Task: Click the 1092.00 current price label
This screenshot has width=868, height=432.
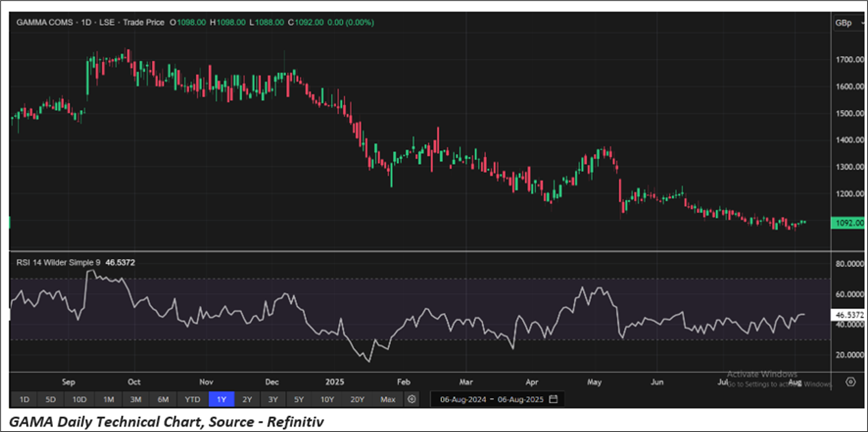Action: coord(847,222)
